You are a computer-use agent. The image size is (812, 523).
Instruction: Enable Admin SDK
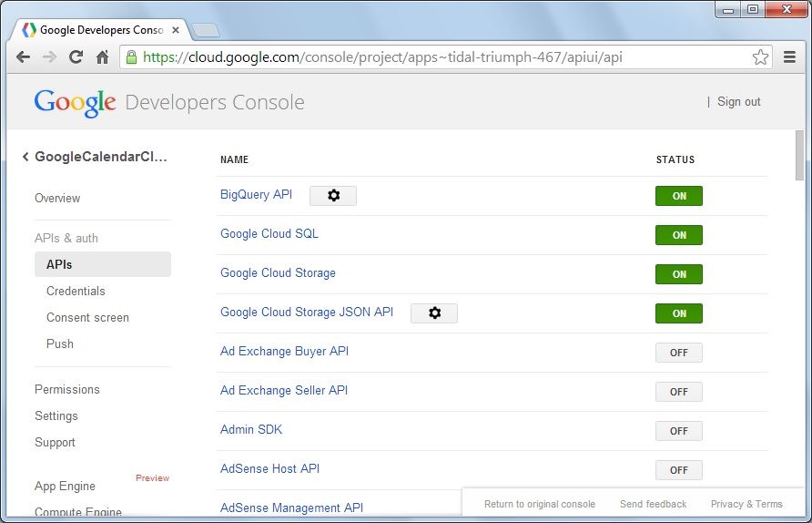pyautogui.click(x=678, y=431)
